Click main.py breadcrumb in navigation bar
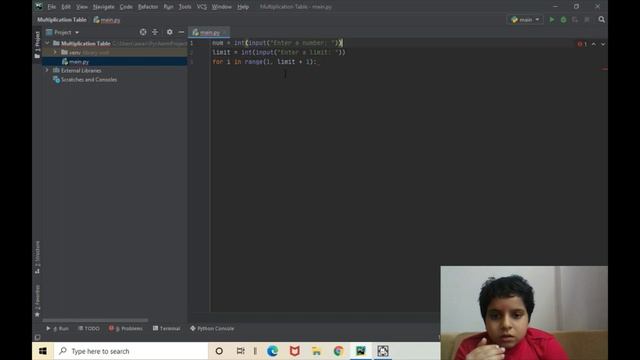Screen dimensions: 640x360 tap(107, 20)
